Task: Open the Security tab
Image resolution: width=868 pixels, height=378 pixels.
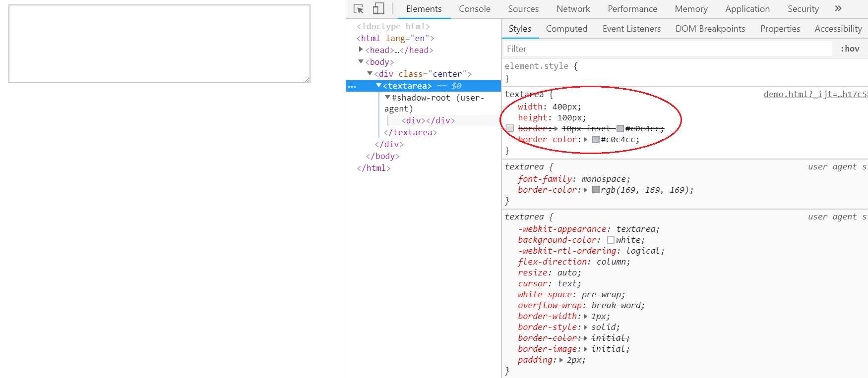Action: click(803, 9)
